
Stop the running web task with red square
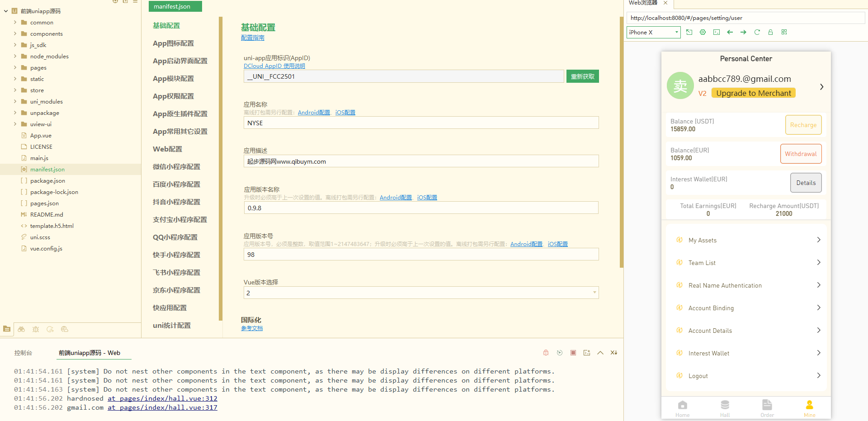(x=573, y=353)
